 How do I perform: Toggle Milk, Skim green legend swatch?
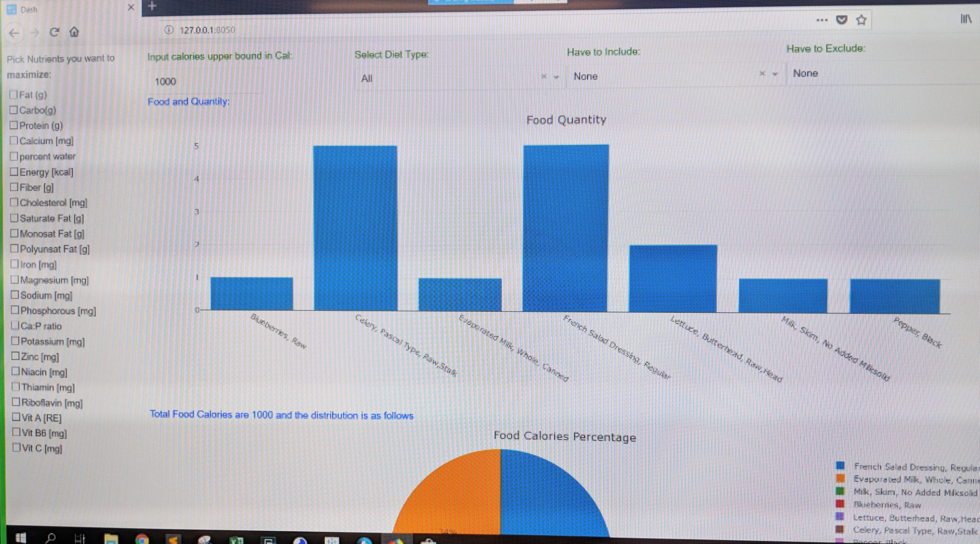point(840,491)
